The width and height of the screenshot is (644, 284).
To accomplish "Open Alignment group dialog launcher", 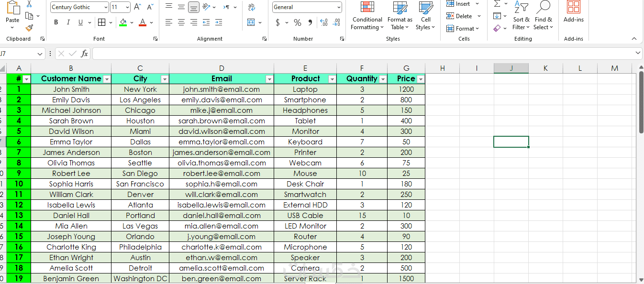I will coord(265,39).
